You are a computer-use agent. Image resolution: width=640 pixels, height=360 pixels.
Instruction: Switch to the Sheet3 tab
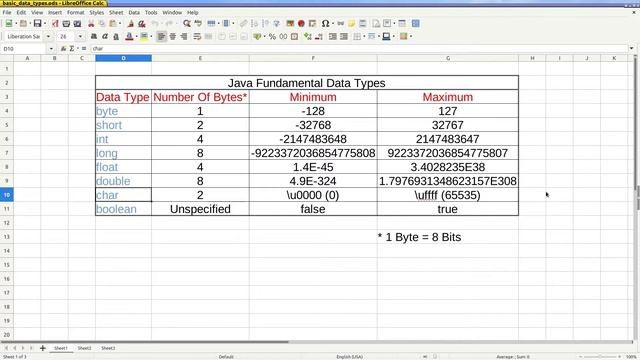[x=108, y=348]
